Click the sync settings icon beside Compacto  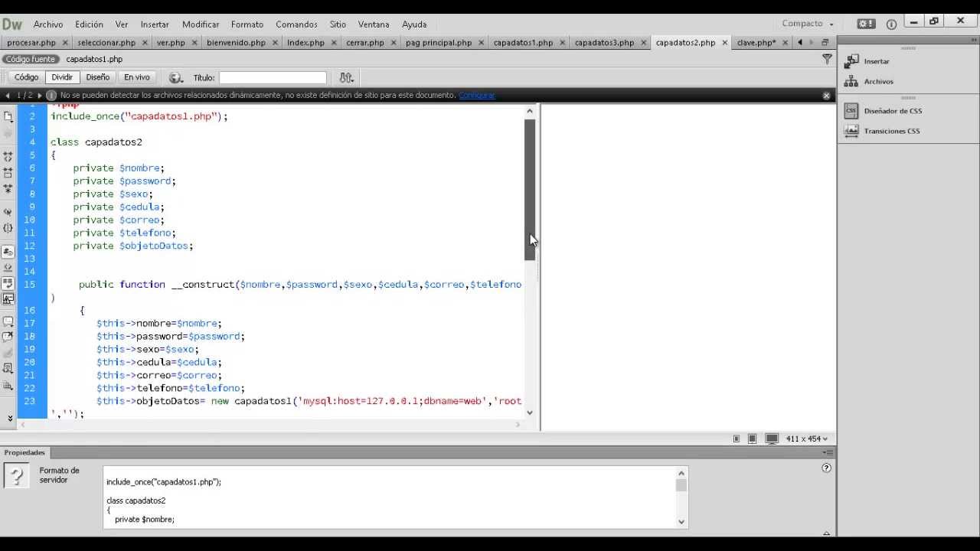[x=866, y=24]
